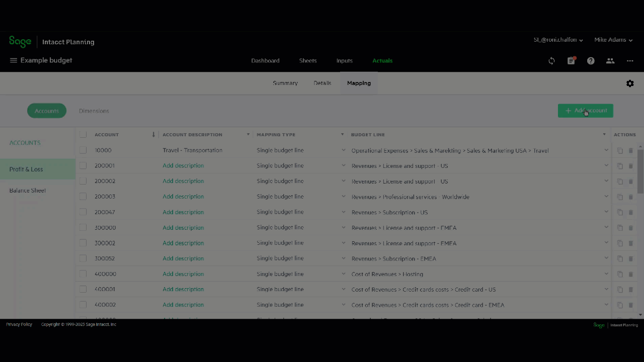
Task: Copy the account 300000 row
Action: (x=620, y=228)
